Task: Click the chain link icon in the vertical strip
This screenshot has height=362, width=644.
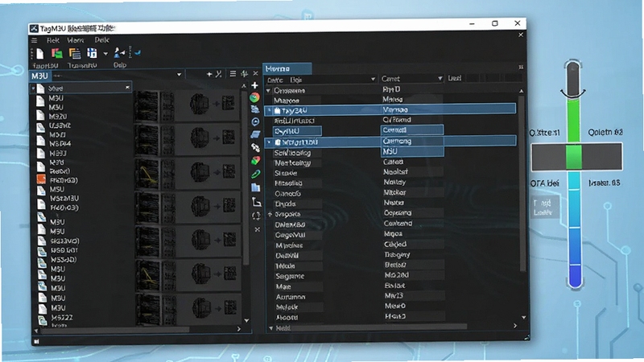Action: [255, 147]
